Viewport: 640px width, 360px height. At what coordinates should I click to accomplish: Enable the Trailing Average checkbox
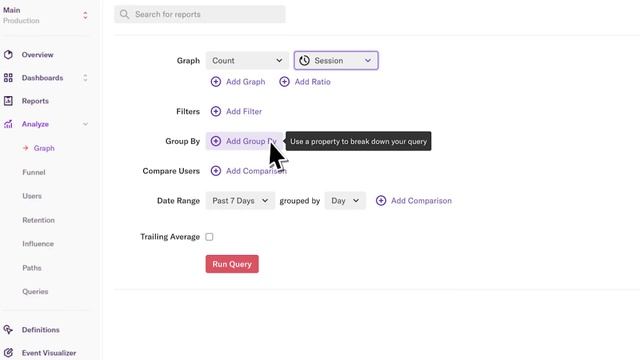pyautogui.click(x=209, y=237)
